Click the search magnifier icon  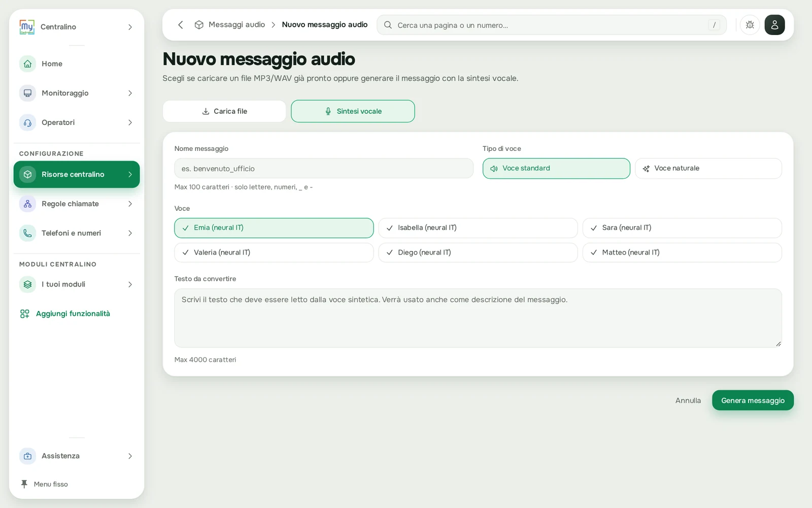coord(388,25)
